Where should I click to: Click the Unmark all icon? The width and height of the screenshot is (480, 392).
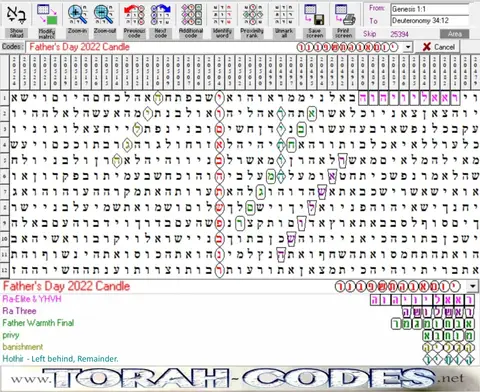(284, 15)
